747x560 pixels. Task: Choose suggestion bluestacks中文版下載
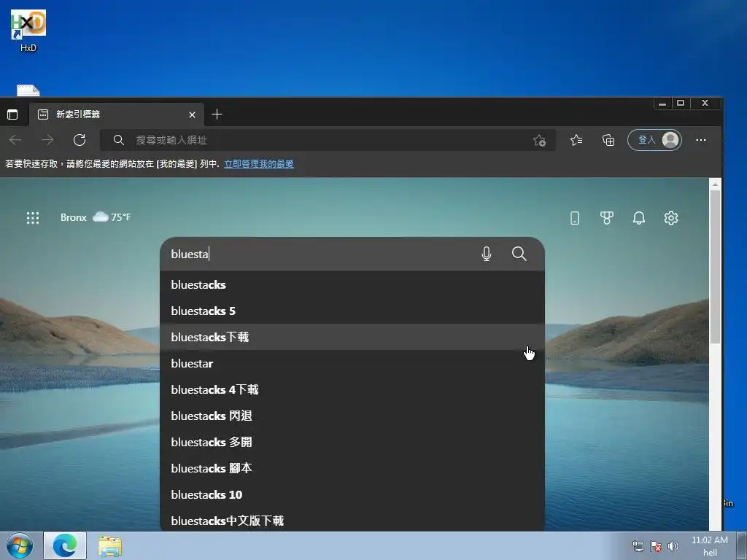(x=352, y=520)
